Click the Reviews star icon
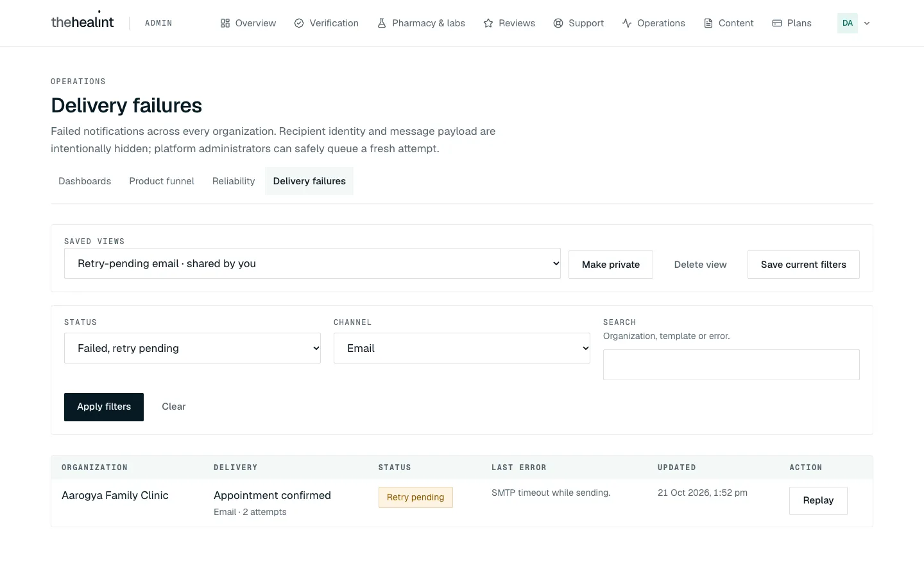The height and width of the screenshot is (578, 924). click(488, 23)
